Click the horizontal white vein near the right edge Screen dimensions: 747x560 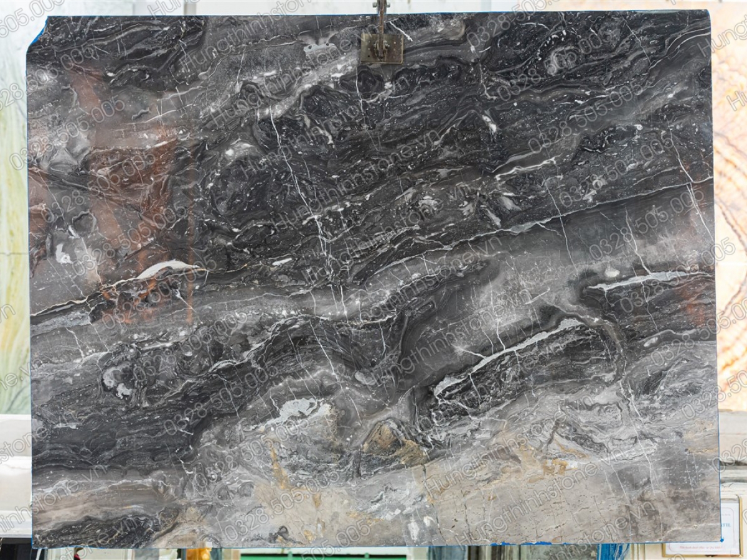[641, 280]
